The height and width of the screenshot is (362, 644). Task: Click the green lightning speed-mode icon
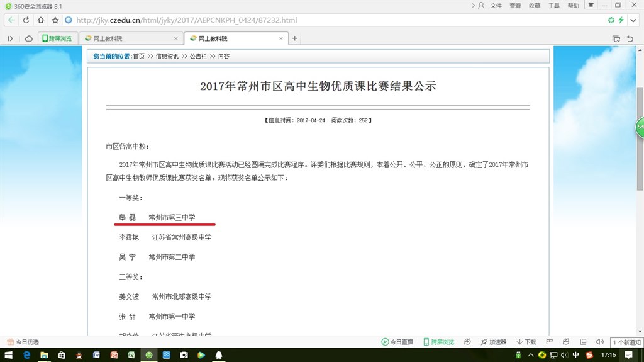click(621, 20)
